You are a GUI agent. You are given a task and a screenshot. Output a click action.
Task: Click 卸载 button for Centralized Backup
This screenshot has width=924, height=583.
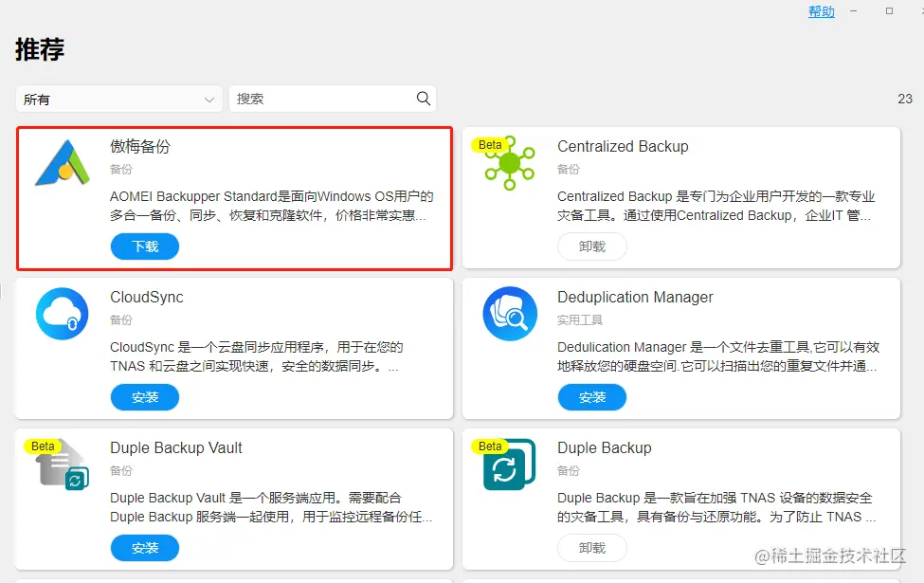pyautogui.click(x=592, y=246)
